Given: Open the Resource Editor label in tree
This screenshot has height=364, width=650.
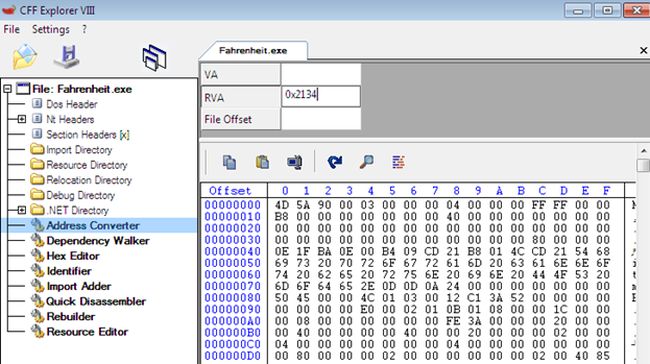Looking at the screenshot, I should [87, 332].
